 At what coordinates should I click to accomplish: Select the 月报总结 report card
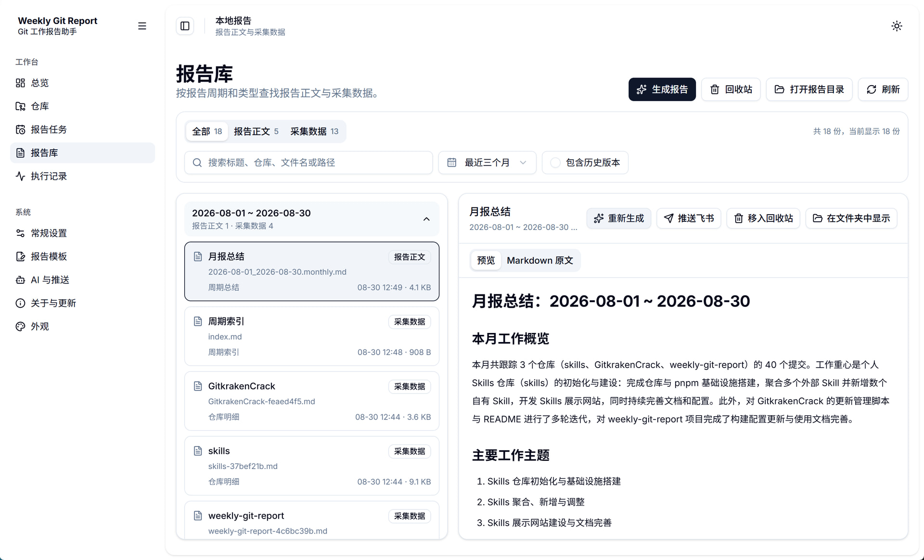pos(312,271)
